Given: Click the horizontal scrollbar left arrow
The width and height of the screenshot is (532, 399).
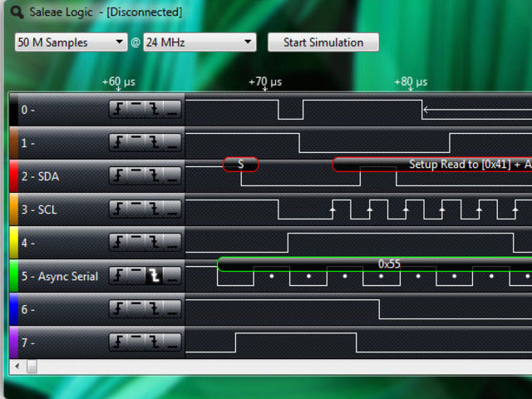Looking at the screenshot, I should 14,366.
